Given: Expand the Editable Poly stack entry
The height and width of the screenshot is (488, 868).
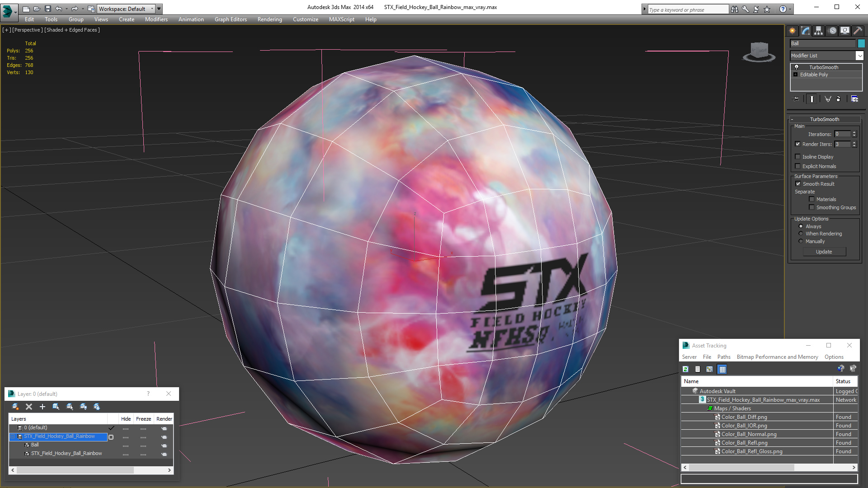Looking at the screenshot, I should point(796,75).
